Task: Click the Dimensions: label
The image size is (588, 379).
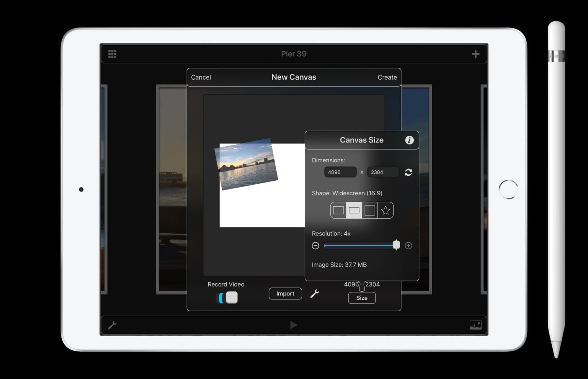Action: (x=328, y=160)
